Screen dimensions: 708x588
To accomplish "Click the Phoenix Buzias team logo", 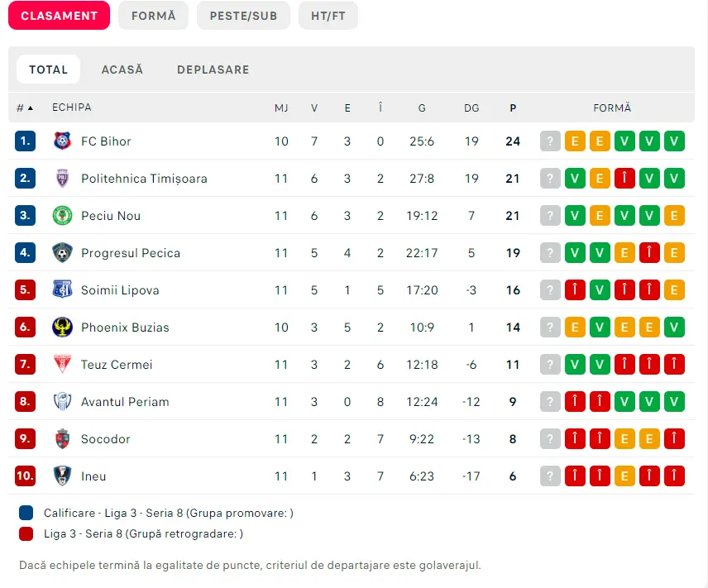I will [62, 327].
